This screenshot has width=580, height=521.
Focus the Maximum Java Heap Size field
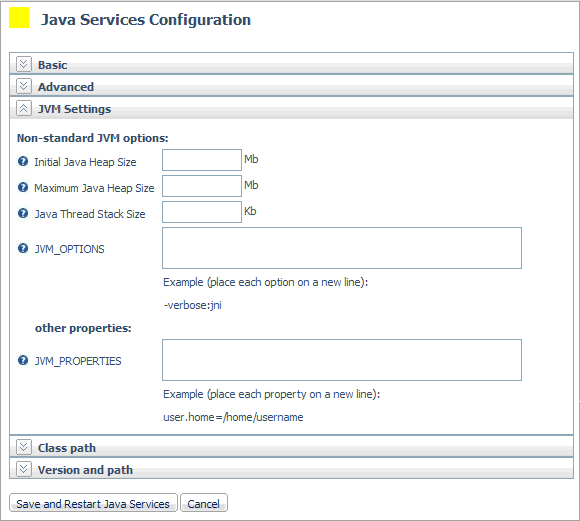pos(202,186)
